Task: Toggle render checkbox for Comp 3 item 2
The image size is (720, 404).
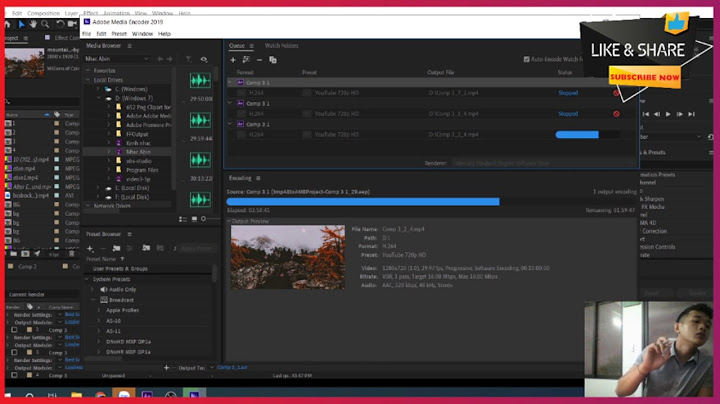Action: point(14,330)
